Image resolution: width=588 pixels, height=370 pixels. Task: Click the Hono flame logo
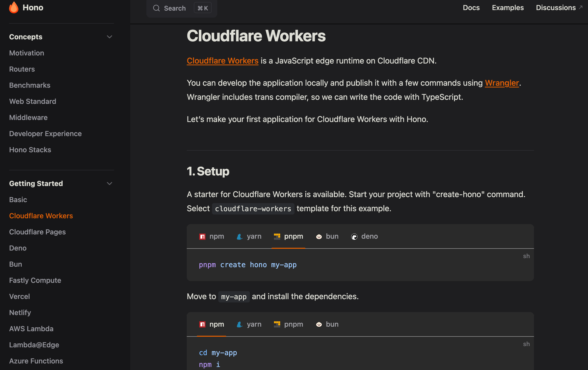(x=14, y=7)
